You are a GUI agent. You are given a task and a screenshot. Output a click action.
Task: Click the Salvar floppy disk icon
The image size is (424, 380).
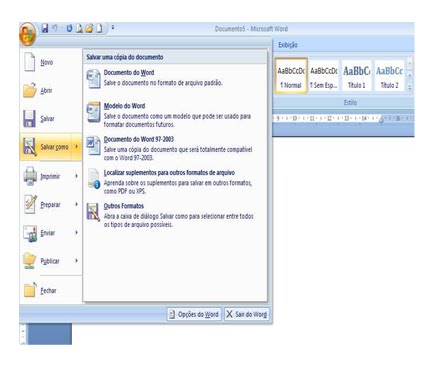[x=29, y=118]
